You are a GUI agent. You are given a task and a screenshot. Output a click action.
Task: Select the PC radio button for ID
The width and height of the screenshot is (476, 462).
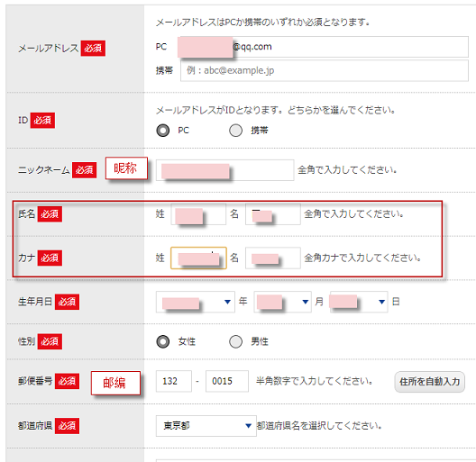click(163, 131)
